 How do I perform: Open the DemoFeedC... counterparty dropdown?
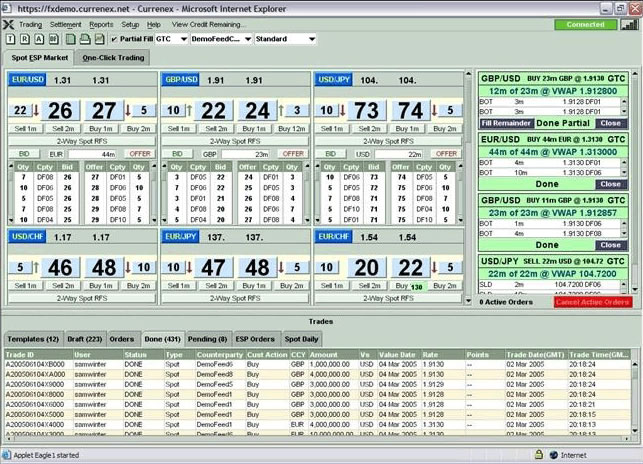[221, 39]
